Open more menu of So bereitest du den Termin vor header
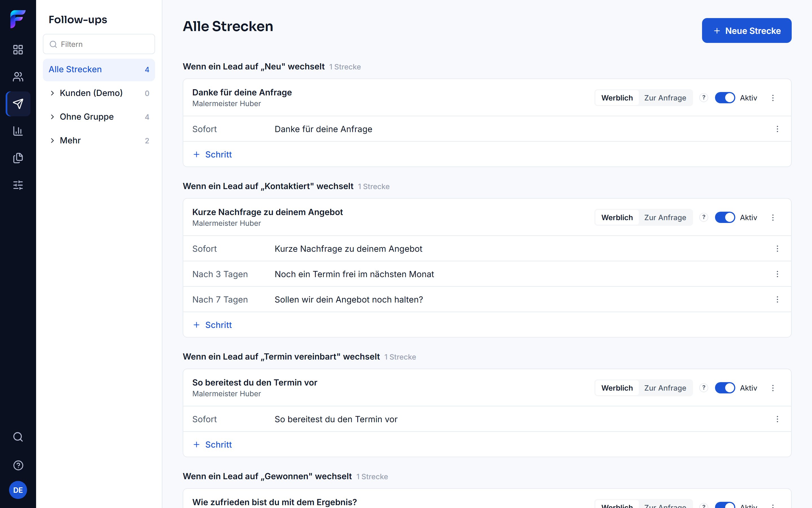 coord(773,388)
